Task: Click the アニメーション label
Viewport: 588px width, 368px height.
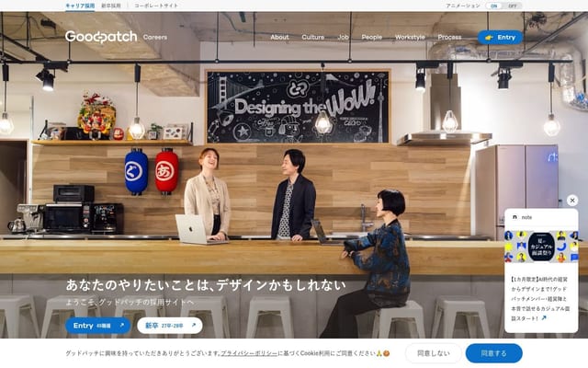Action: tap(463, 6)
